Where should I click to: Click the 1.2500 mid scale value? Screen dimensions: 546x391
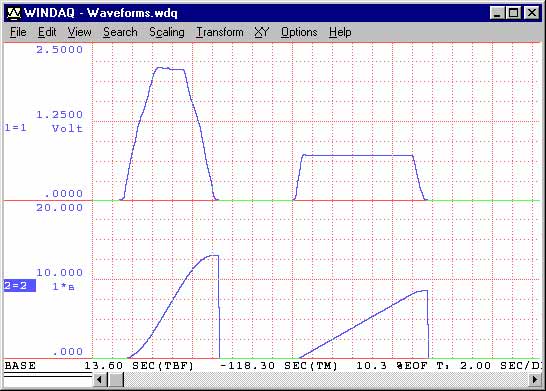click(60, 115)
